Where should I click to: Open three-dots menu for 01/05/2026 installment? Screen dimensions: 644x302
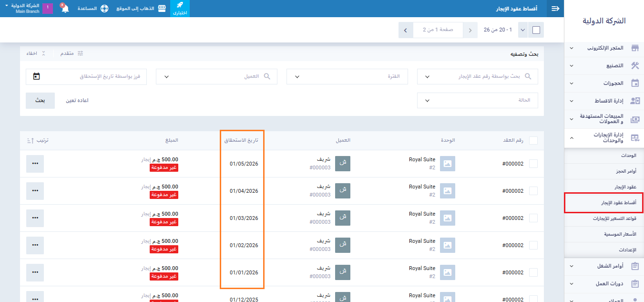[x=35, y=164]
